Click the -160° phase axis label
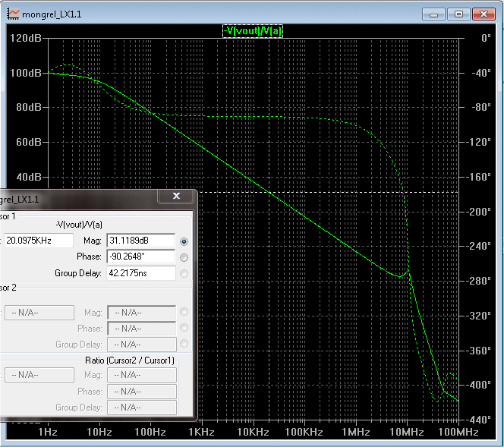This screenshot has height=447, width=504. (479, 177)
